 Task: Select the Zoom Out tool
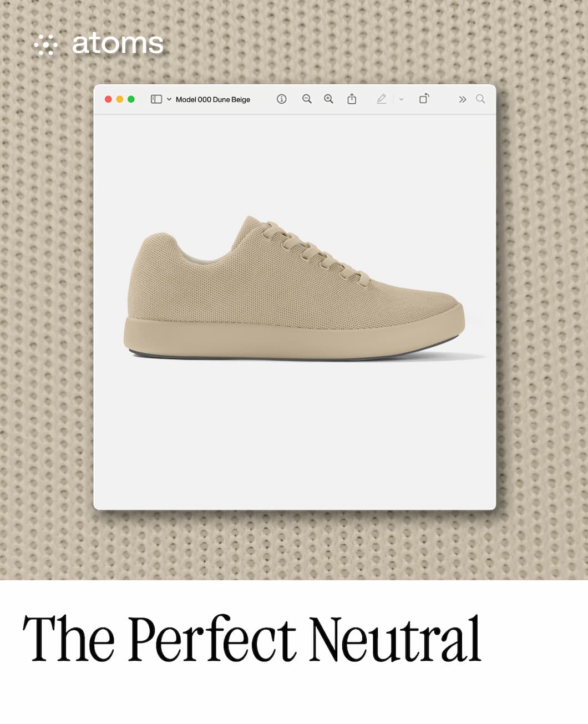pyautogui.click(x=307, y=99)
